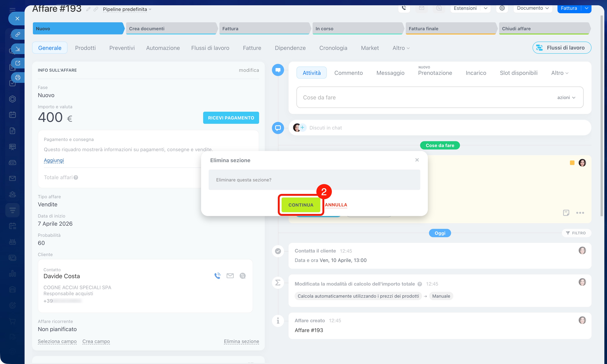Image resolution: width=607 pixels, height=364 pixels.
Task: Click the copy link icon in side panel
Action: click(x=18, y=34)
